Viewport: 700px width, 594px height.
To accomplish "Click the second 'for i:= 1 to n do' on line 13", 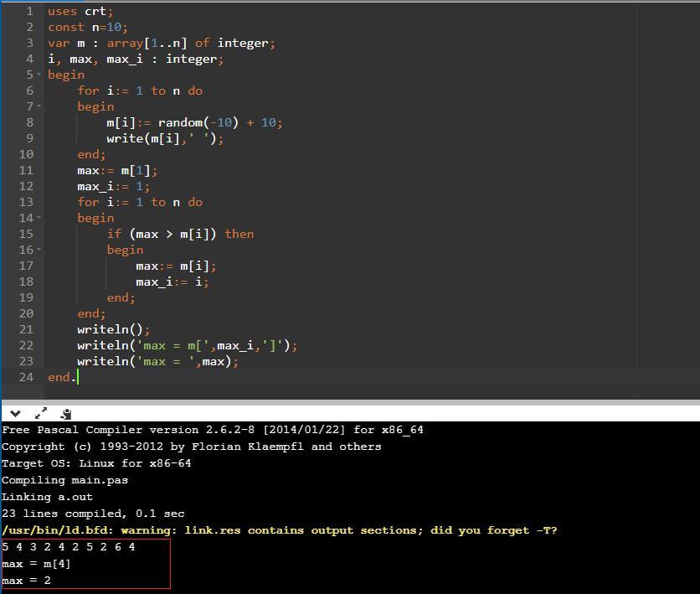I will coord(140,202).
